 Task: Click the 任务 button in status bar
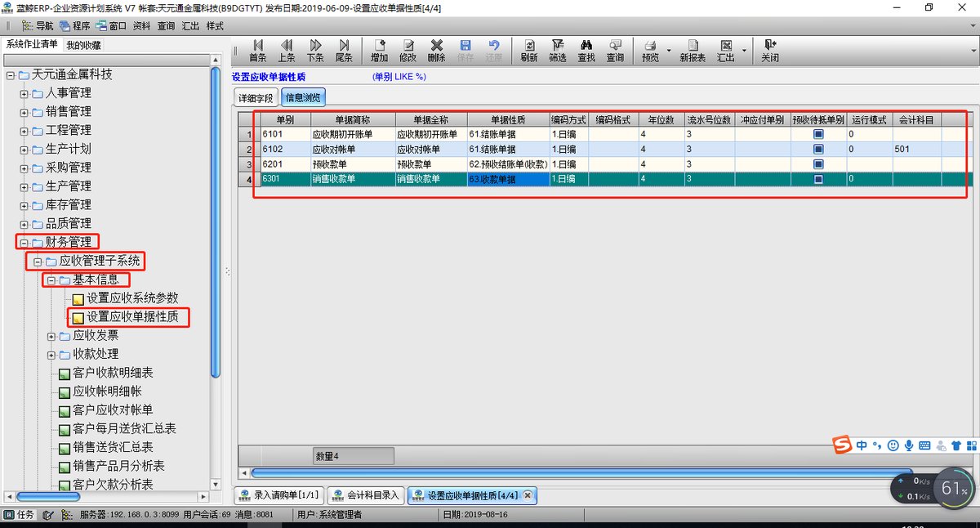tap(20, 515)
